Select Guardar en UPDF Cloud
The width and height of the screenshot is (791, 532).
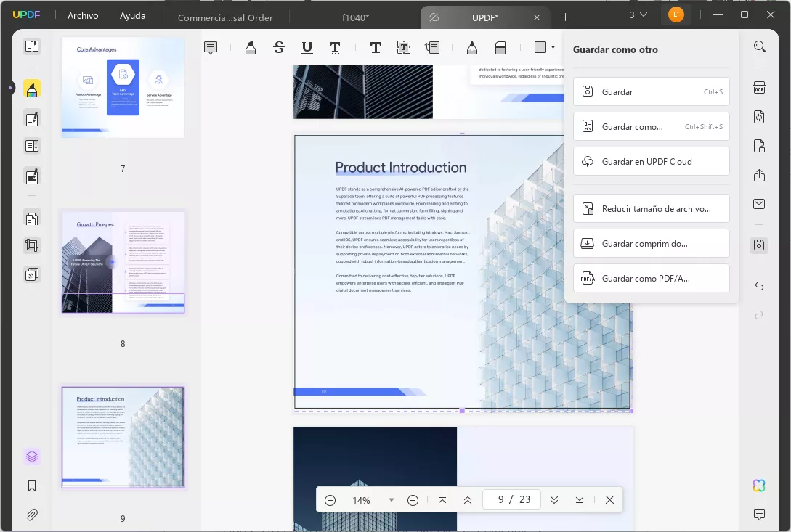tap(652, 161)
